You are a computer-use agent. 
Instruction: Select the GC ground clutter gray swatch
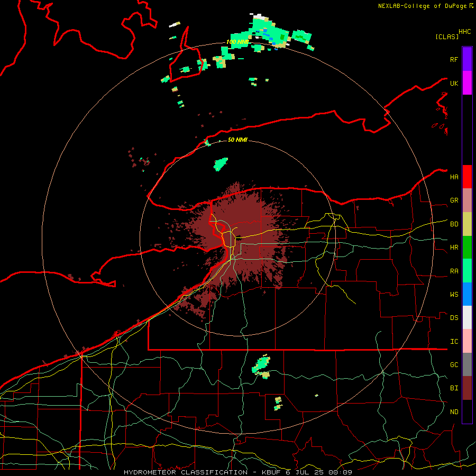click(467, 364)
